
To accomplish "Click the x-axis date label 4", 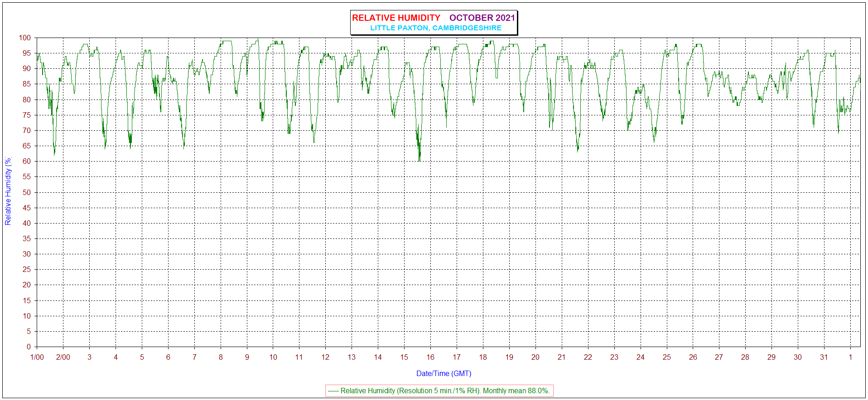I will pos(116,357).
